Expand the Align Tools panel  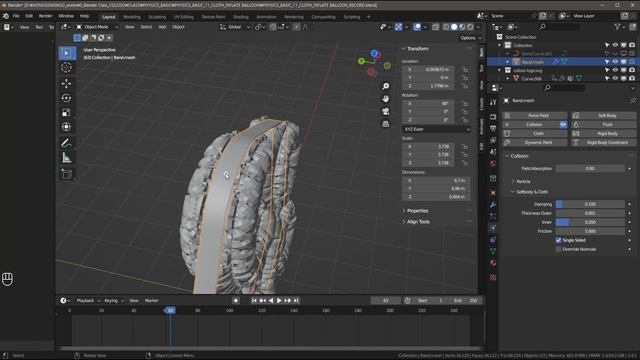coord(418,222)
